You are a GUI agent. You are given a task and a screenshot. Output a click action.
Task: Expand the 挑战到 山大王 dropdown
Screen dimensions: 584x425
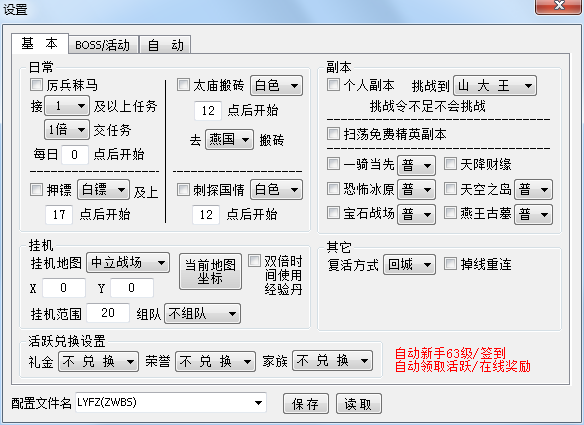coord(495,86)
